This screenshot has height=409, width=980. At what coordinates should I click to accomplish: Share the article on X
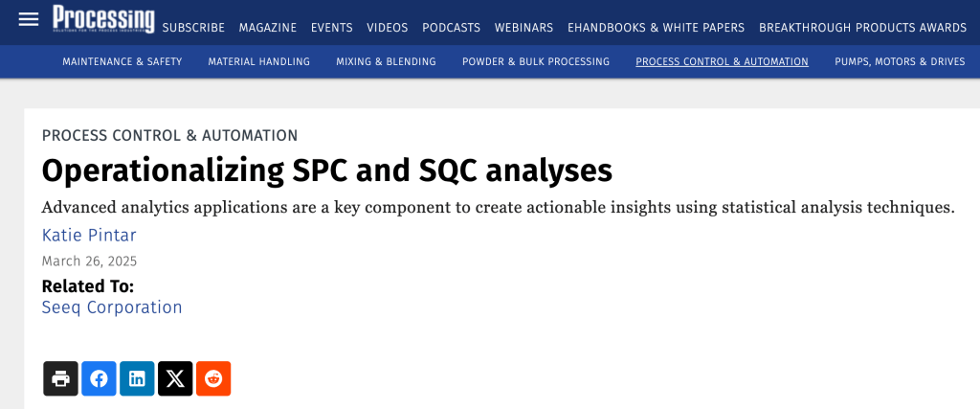point(175,378)
